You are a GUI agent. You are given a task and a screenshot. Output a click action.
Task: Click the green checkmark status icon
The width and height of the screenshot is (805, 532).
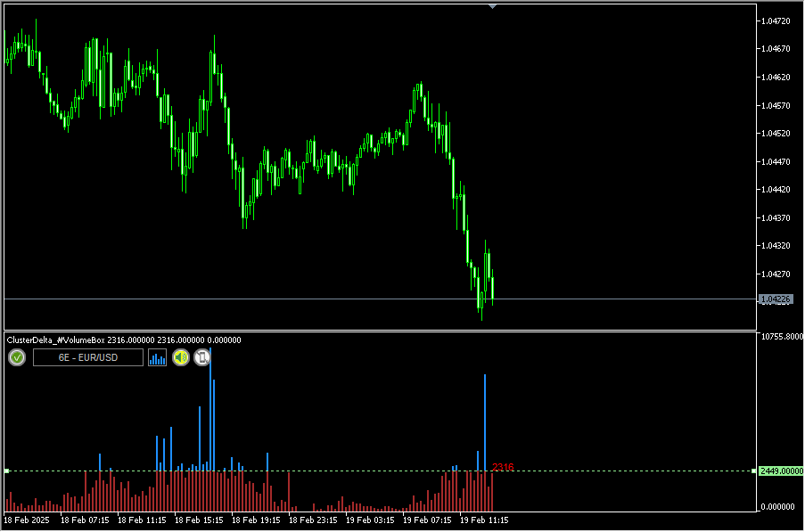(x=17, y=357)
